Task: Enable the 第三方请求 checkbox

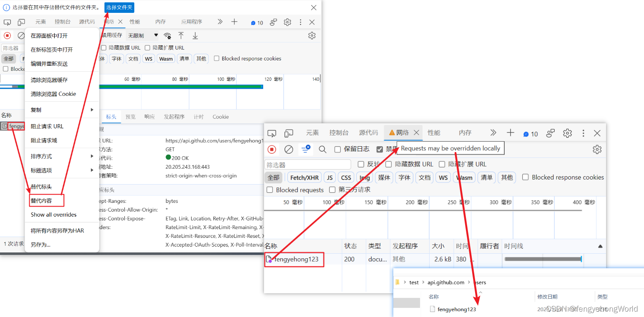Action: [x=332, y=190]
